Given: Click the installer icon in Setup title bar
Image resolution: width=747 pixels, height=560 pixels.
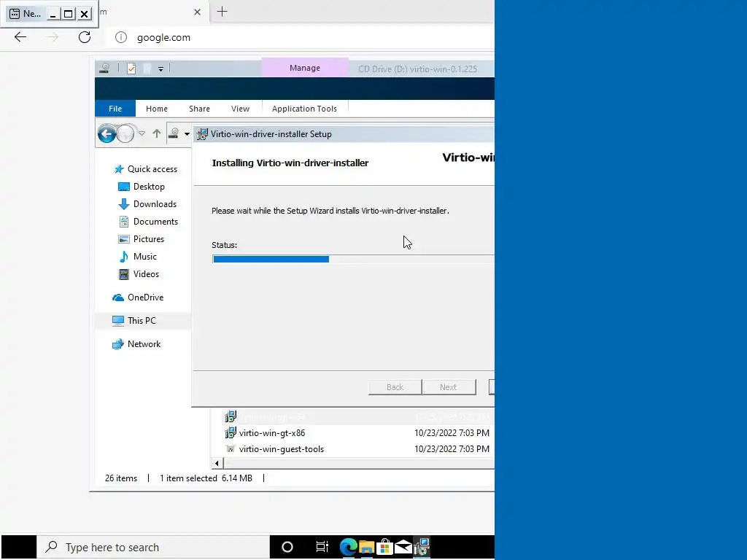Looking at the screenshot, I should click(x=203, y=134).
